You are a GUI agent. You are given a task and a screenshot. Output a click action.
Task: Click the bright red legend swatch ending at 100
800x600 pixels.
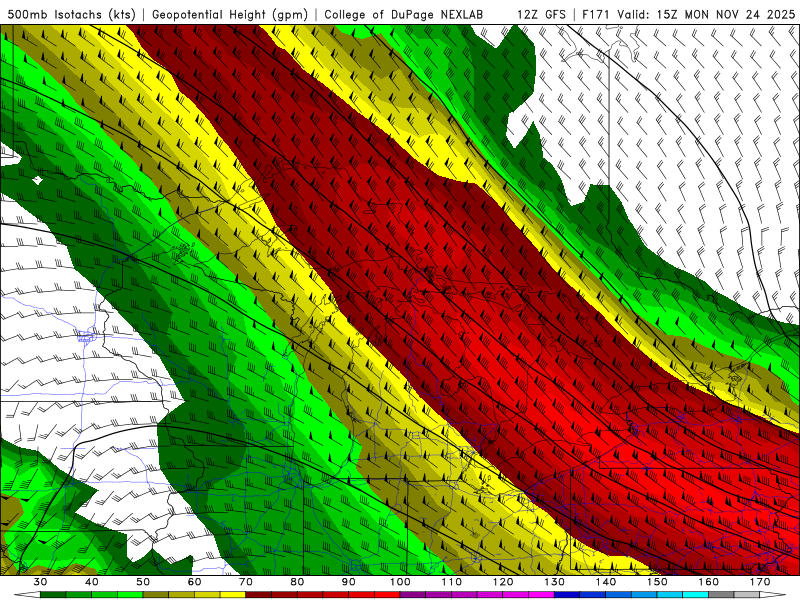pos(387,594)
